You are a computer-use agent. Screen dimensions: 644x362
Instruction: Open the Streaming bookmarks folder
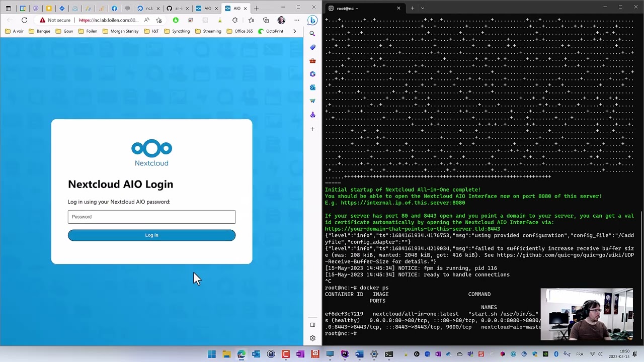pos(208,31)
